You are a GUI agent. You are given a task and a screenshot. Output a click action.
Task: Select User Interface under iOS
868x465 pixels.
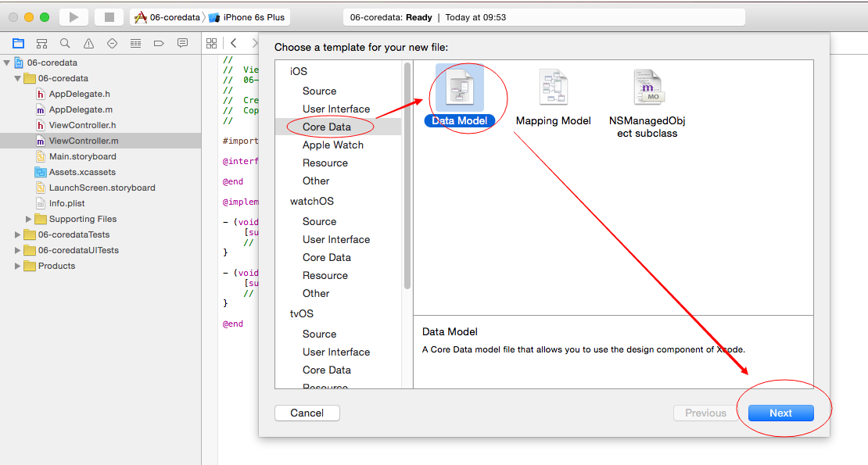click(336, 109)
